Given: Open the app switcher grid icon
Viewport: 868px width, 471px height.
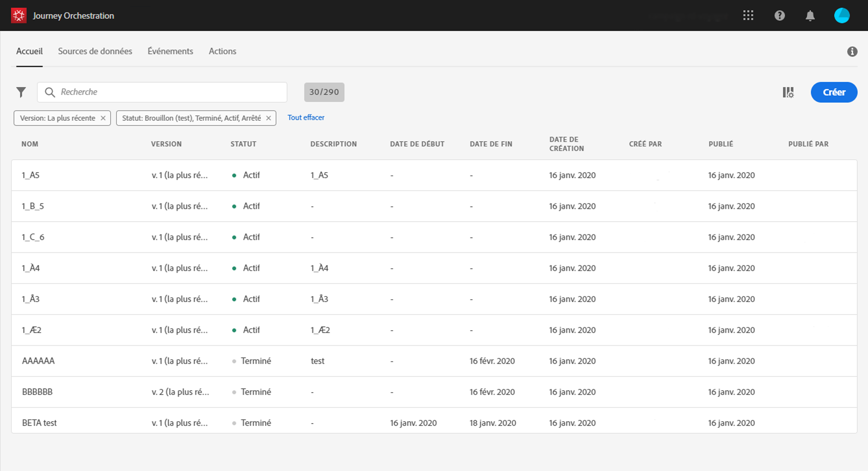Looking at the screenshot, I should 748,16.
